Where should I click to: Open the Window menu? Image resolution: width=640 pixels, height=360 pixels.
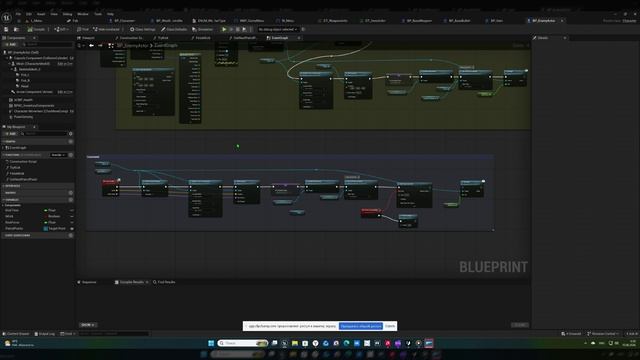tap(83, 14)
